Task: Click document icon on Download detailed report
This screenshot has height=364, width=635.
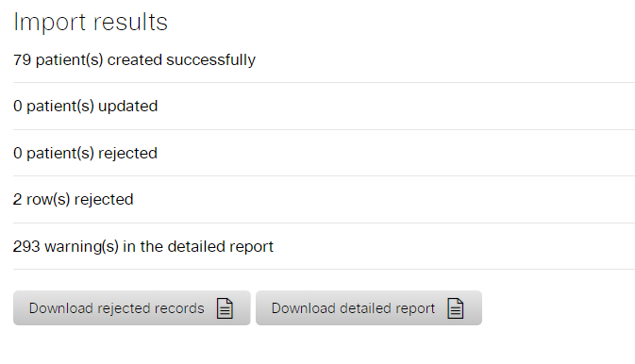Action: coord(455,308)
